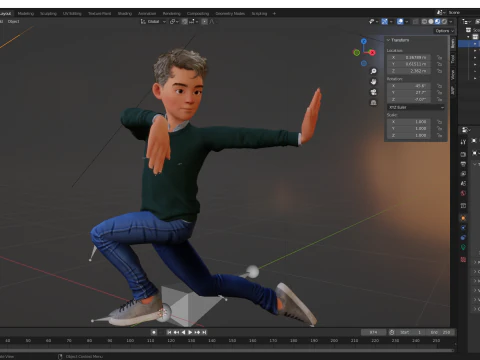The image size is (480, 360).
Task: Toggle camera view with the camera icon
Action: coord(373,92)
